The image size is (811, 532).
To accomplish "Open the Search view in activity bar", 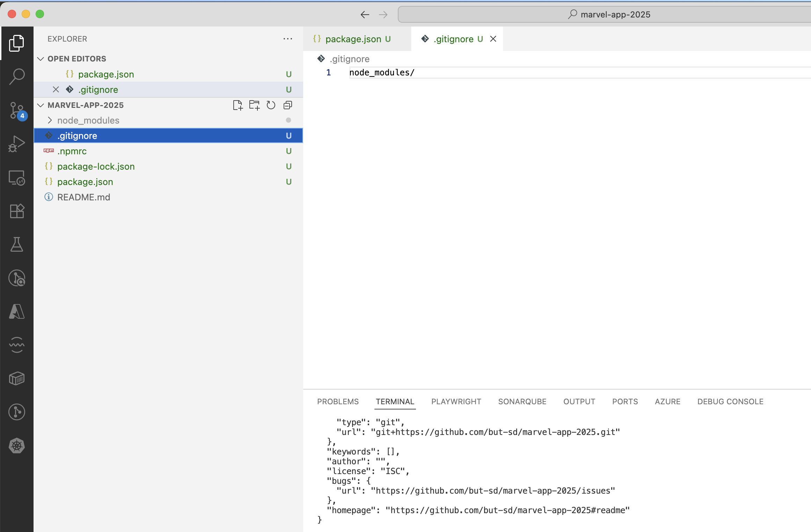I will click(x=16, y=76).
